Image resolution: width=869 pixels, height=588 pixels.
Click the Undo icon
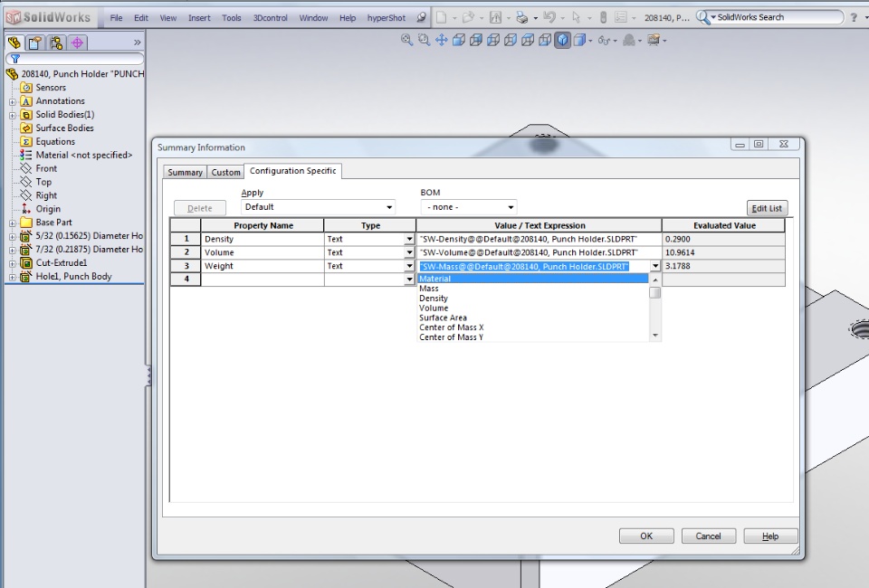coord(549,17)
